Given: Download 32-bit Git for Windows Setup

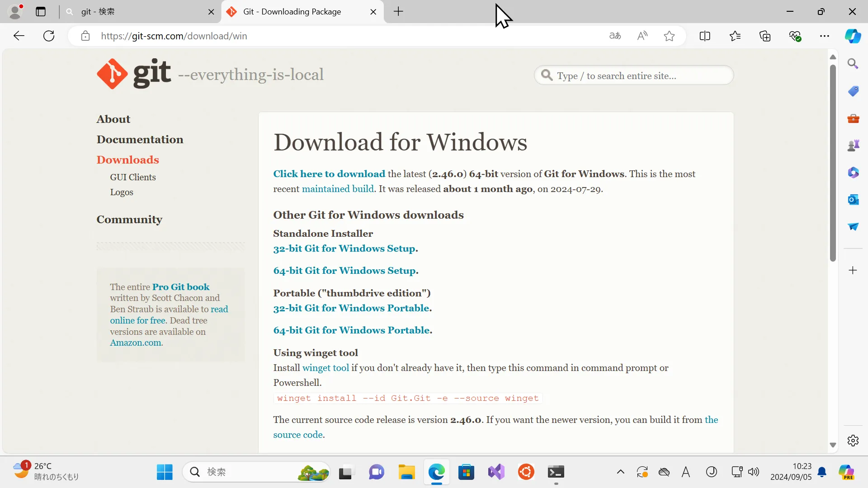Looking at the screenshot, I should click(344, 249).
